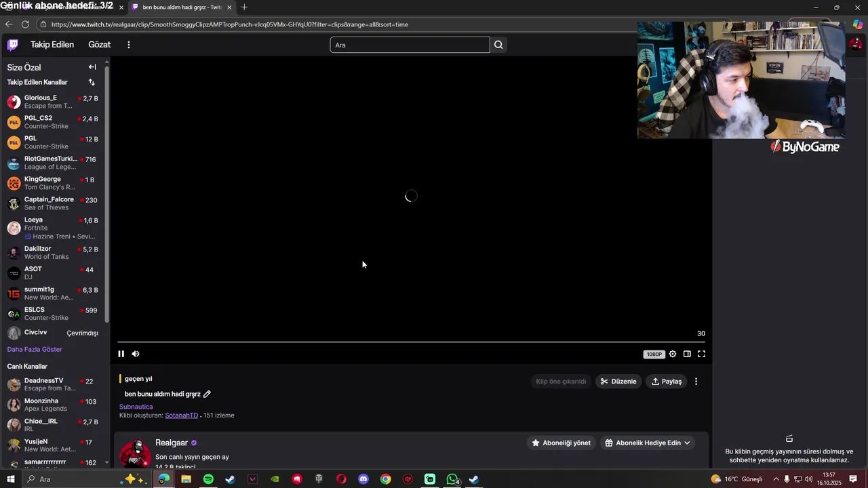The image size is (868, 488).
Task: Open File Explorer from the taskbar
Action: [186, 479]
